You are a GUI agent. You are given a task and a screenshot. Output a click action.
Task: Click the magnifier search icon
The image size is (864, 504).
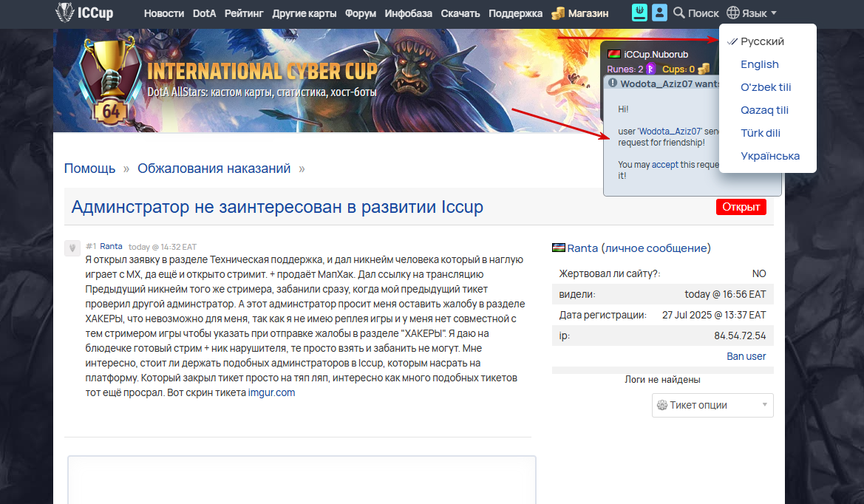click(x=678, y=13)
